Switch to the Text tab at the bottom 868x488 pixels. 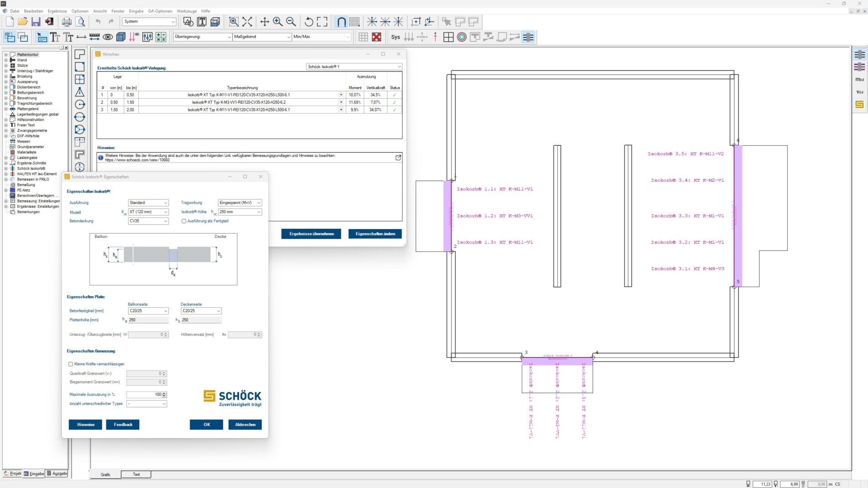[136, 474]
